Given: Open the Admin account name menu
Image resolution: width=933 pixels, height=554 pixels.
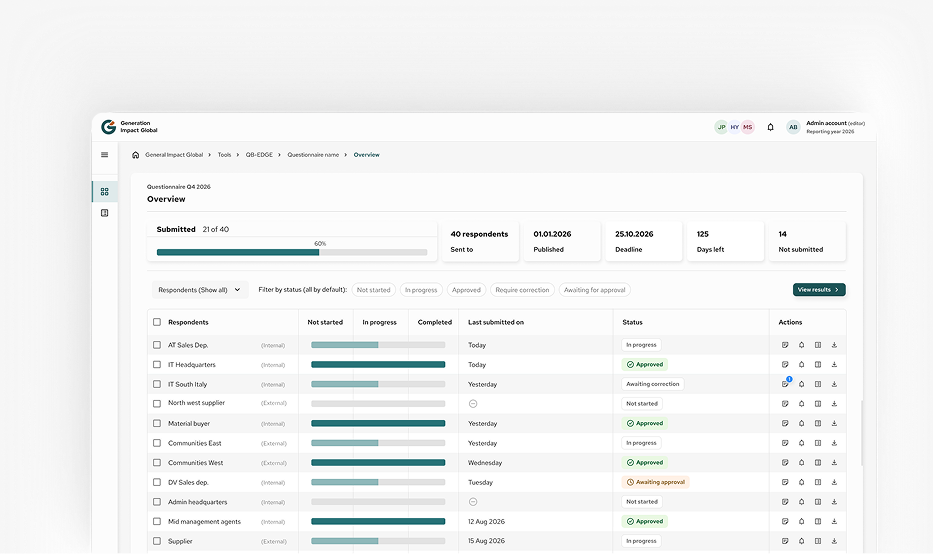Looking at the screenshot, I should click(835, 127).
